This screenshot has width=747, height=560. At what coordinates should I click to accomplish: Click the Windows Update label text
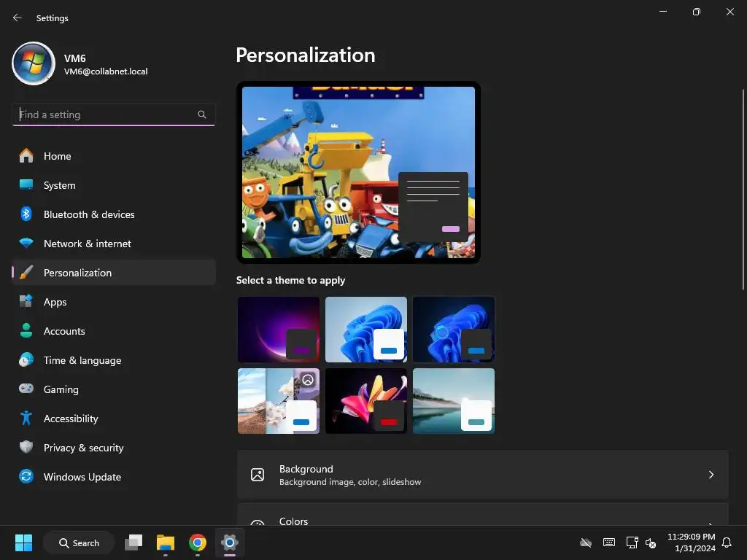(x=82, y=477)
